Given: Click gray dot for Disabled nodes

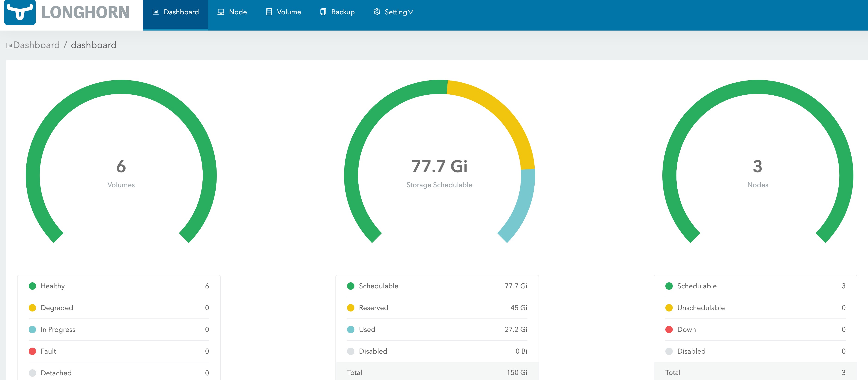Looking at the screenshot, I should pyautogui.click(x=669, y=351).
